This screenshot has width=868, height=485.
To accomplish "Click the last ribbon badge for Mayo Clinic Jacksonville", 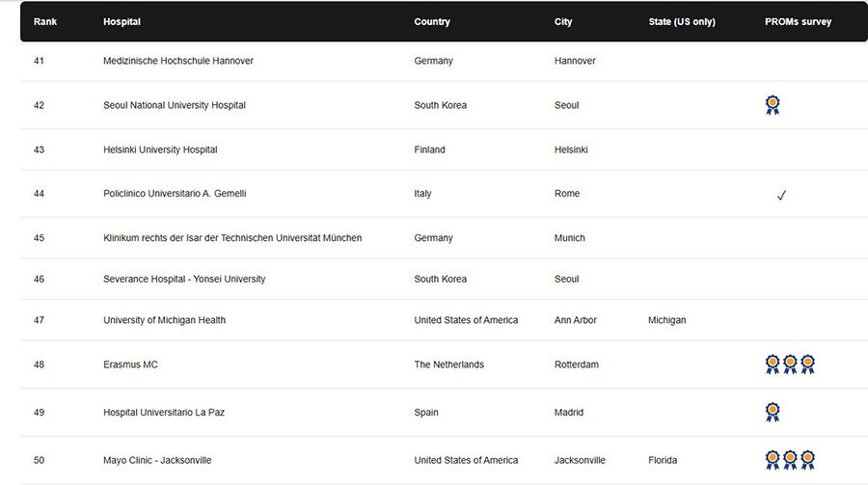I will coord(807,460).
